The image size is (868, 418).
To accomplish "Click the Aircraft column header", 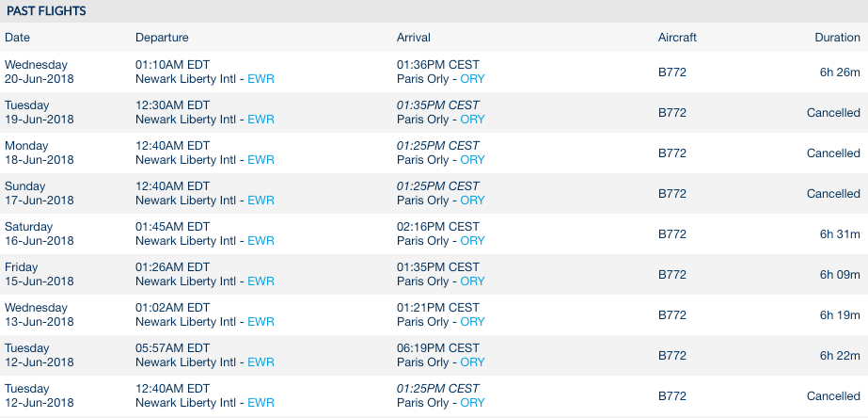I will tap(677, 38).
